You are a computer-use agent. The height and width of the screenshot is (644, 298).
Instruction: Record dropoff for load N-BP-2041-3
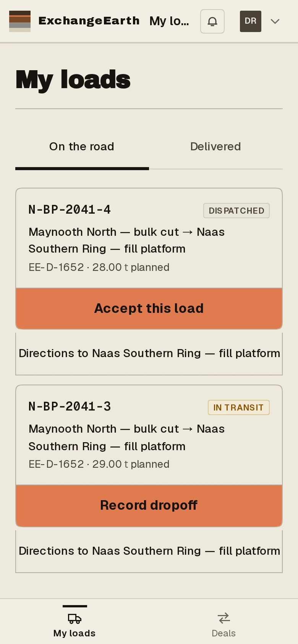click(x=149, y=506)
